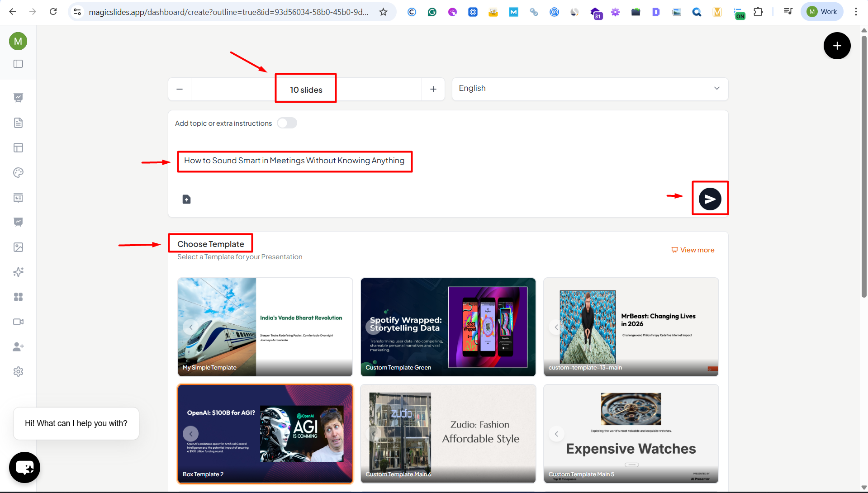Click the presentation topic text field
Viewport: 868px width, 493px height.
(x=294, y=161)
